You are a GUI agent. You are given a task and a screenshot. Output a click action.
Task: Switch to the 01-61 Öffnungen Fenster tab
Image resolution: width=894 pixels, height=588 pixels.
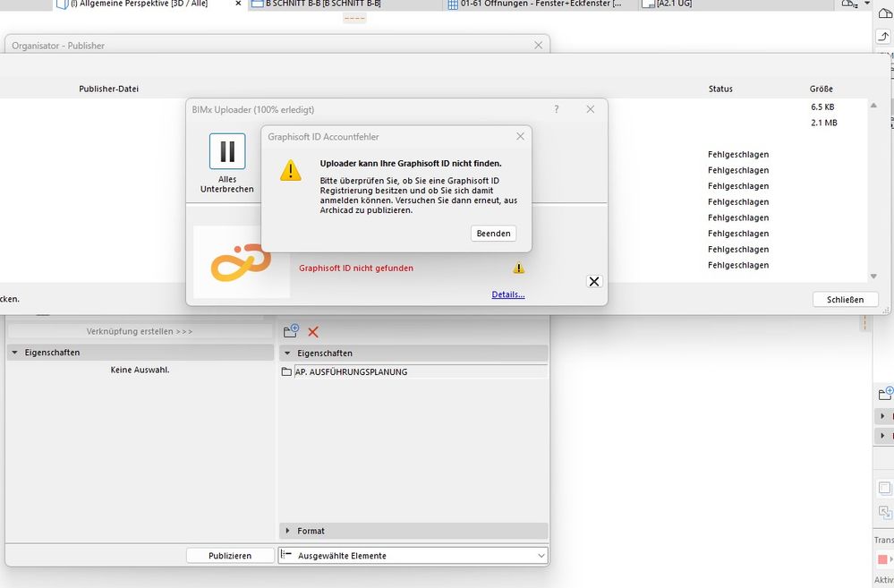click(541, 4)
